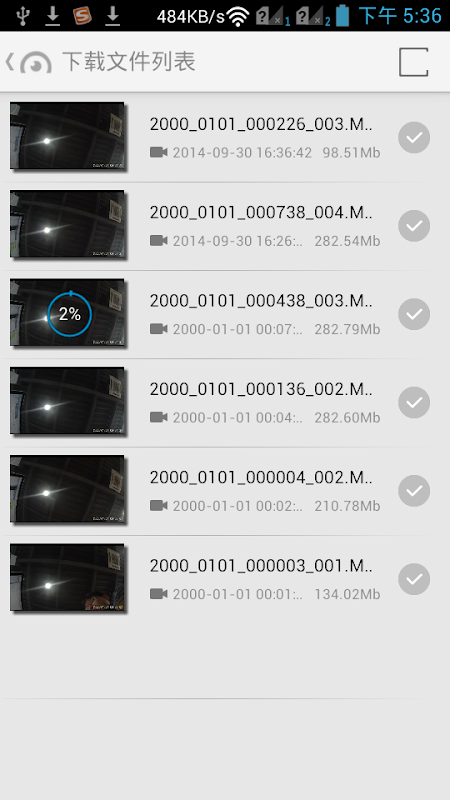
Task: Tap the USB icon in status bar
Action: [22, 16]
